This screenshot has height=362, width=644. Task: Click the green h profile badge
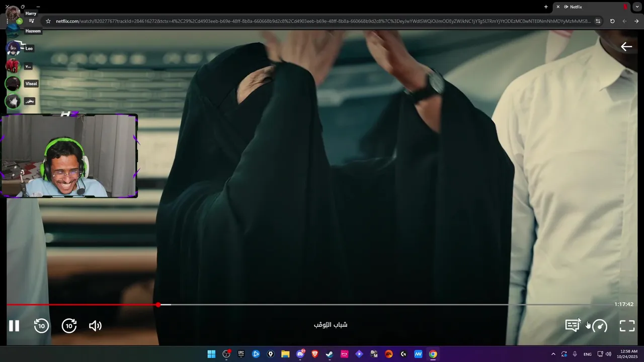(19, 21)
